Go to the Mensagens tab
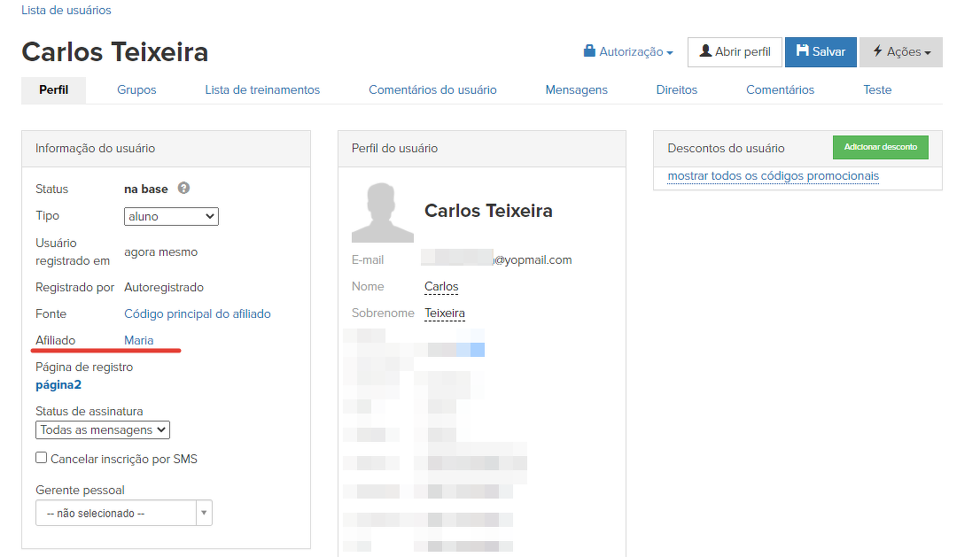Screen dimensions: 980x557 pyautogui.click(x=576, y=89)
